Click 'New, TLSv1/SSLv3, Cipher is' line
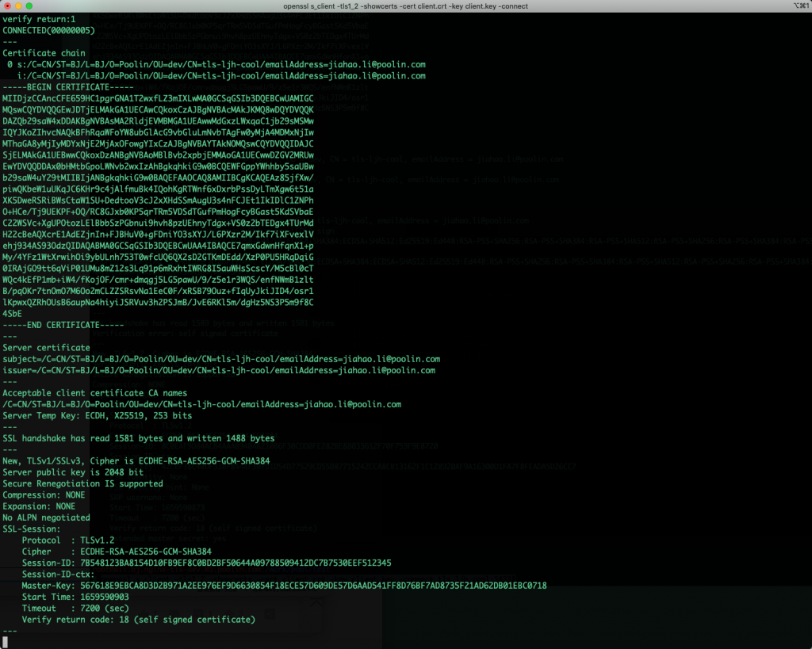The height and width of the screenshot is (649, 812). [136, 461]
